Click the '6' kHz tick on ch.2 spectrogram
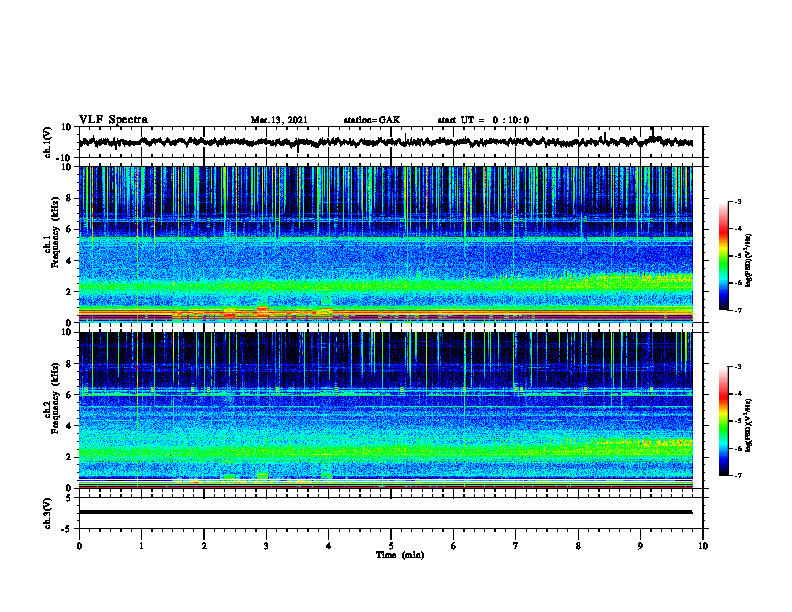The width and height of the screenshot is (792, 612). pyautogui.click(x=69, y=395)
